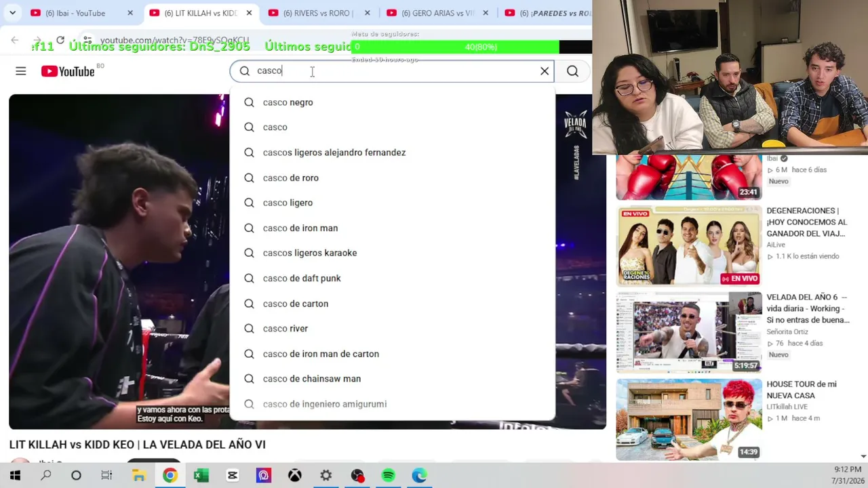Pick the 'casco de iron man' suggestion

392,228
